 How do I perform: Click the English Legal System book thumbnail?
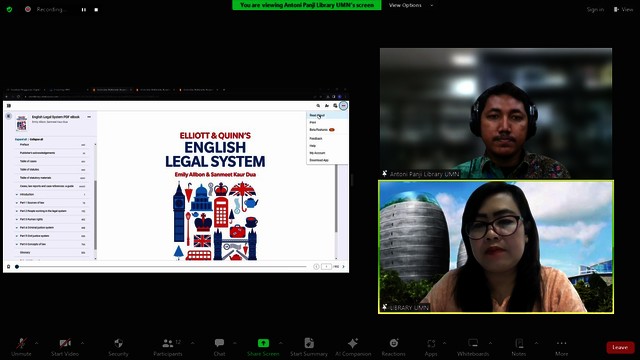22,123
